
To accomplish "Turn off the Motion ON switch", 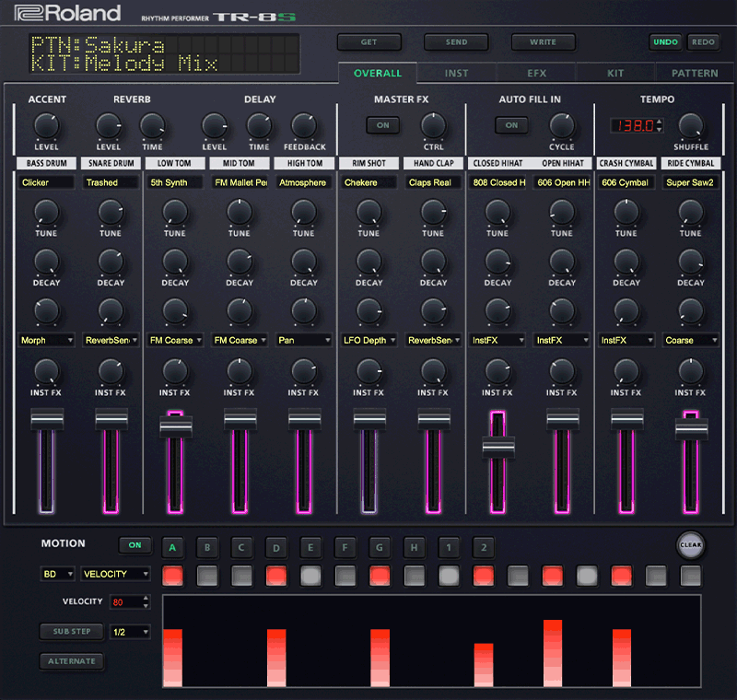I will click(x=135, y=545).
